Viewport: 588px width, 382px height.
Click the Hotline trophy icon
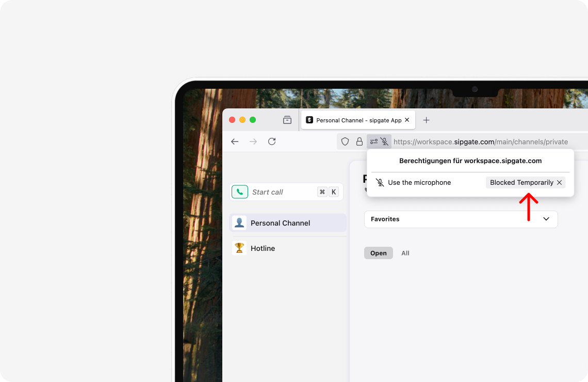(x=239, y=248)
